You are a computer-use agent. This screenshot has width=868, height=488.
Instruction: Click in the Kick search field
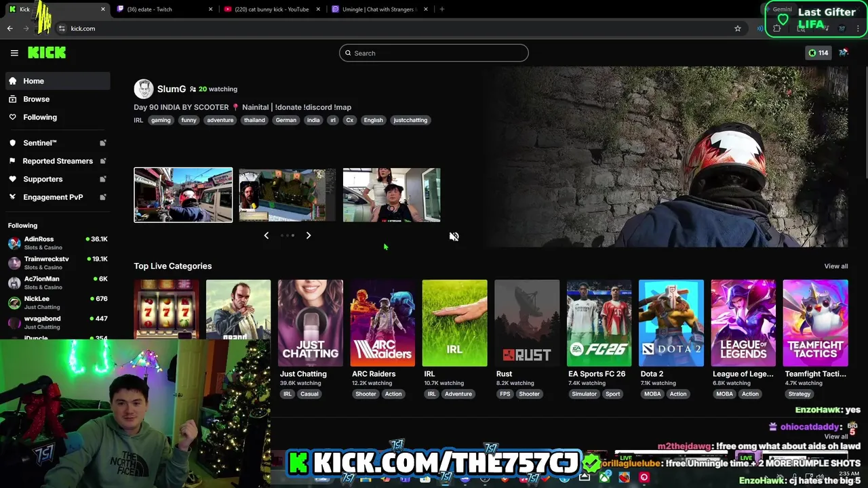pos(434,53)
